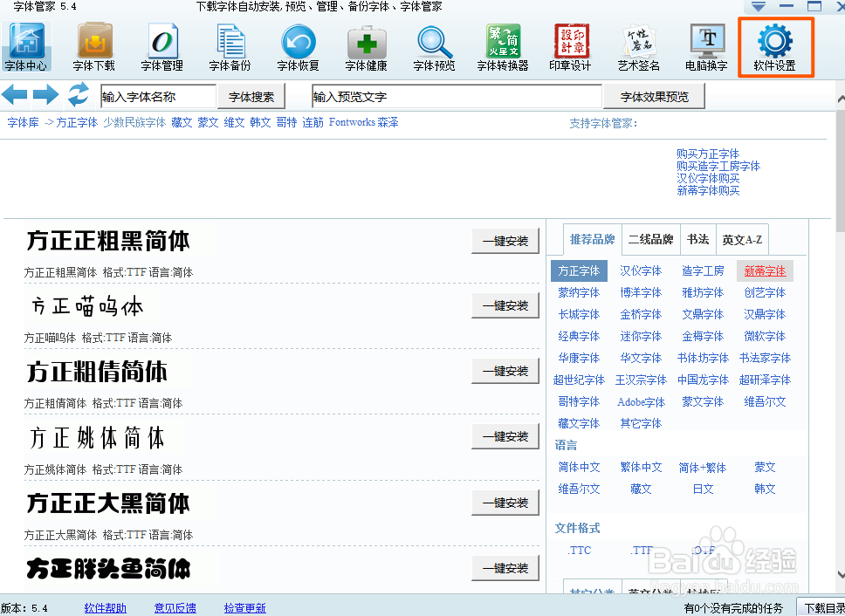This screenshot has height=616, width=845.
Task: Select the 汉仪字体 brand
Action: pyautogui.click(x=641, y=270)
